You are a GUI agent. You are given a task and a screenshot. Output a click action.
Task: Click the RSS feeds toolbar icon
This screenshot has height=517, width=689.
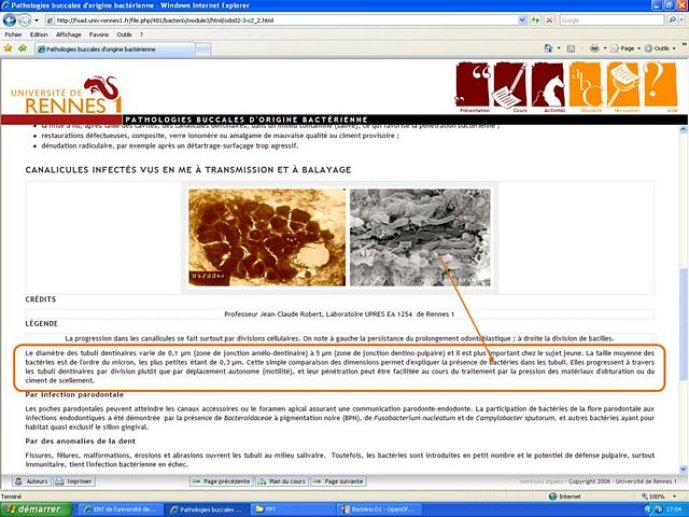tap(571, 48)
